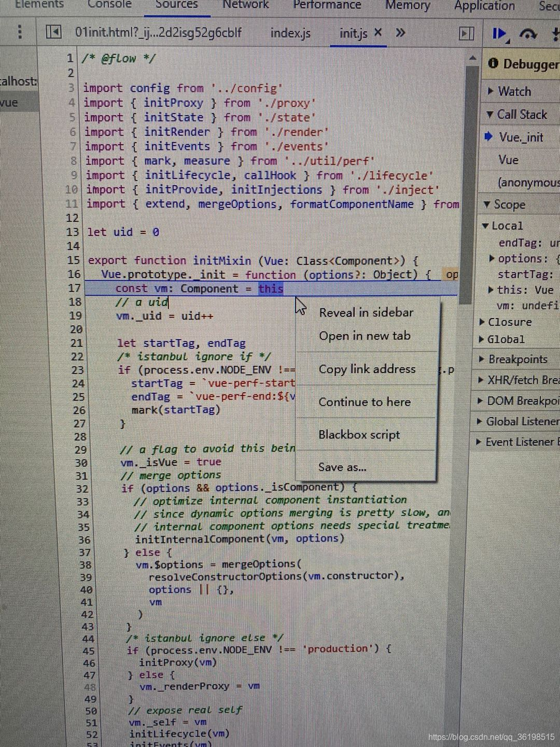Open the Elements panel tab
Screen dimensions: 560x747
39,5
